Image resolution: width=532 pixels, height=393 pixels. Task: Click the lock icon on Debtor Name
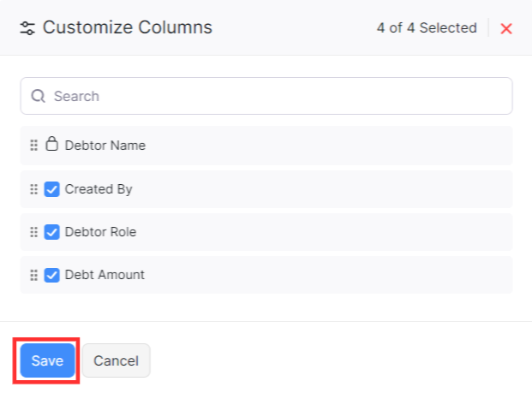click(51, 145)
